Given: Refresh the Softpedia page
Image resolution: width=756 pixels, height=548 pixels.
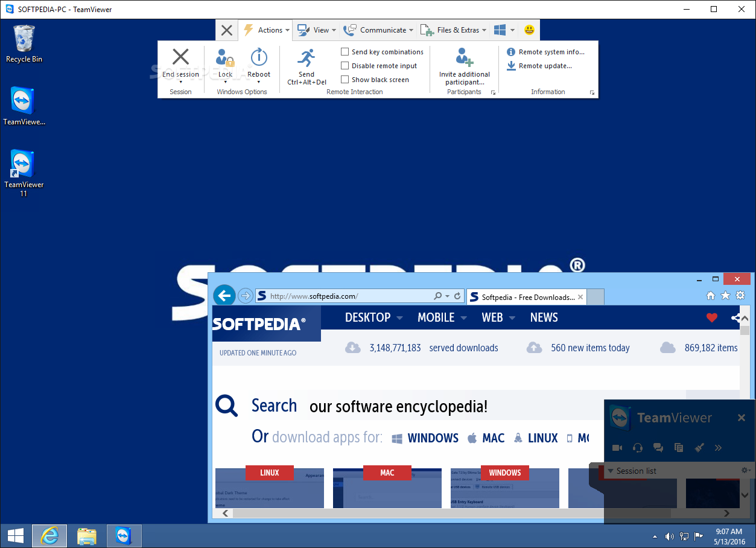Looking at the screenshot, I should [457, 296].
